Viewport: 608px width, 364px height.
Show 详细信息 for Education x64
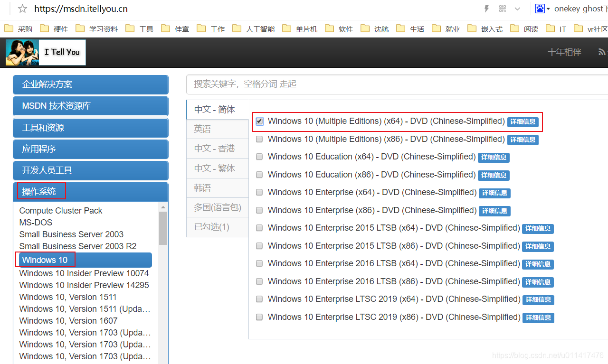(x=494, y=158)
